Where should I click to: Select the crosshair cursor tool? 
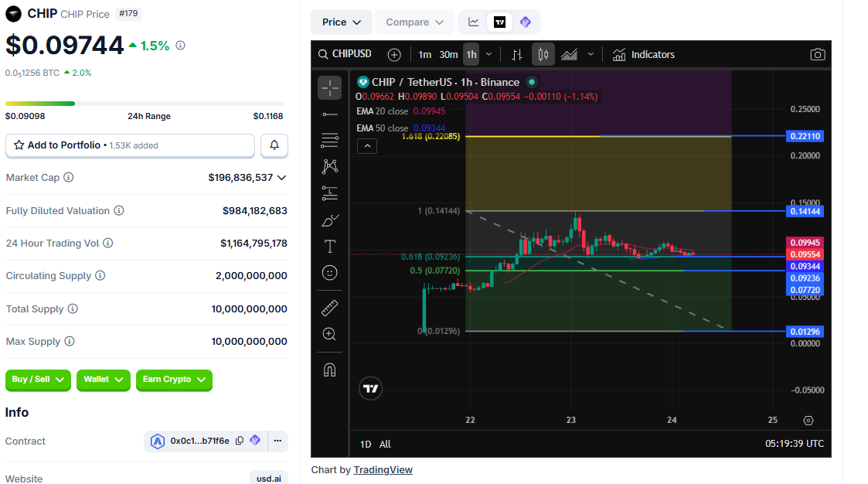point(329,87)
